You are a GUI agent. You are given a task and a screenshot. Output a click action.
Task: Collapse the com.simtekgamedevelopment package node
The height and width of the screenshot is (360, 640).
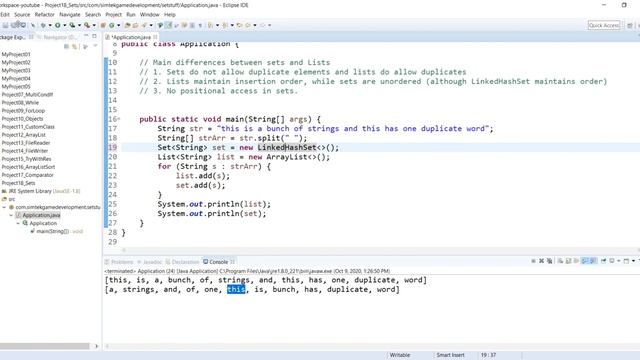[x=4, y=207]
